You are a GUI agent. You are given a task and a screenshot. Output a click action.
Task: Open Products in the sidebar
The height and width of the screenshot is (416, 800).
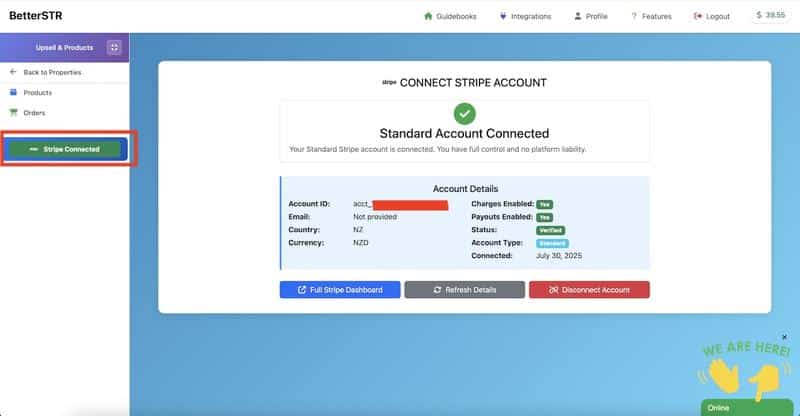pos(37,93)
